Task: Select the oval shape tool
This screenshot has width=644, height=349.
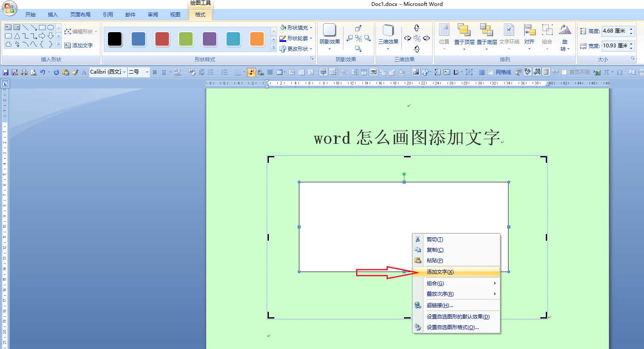Action: coord(50,27)
